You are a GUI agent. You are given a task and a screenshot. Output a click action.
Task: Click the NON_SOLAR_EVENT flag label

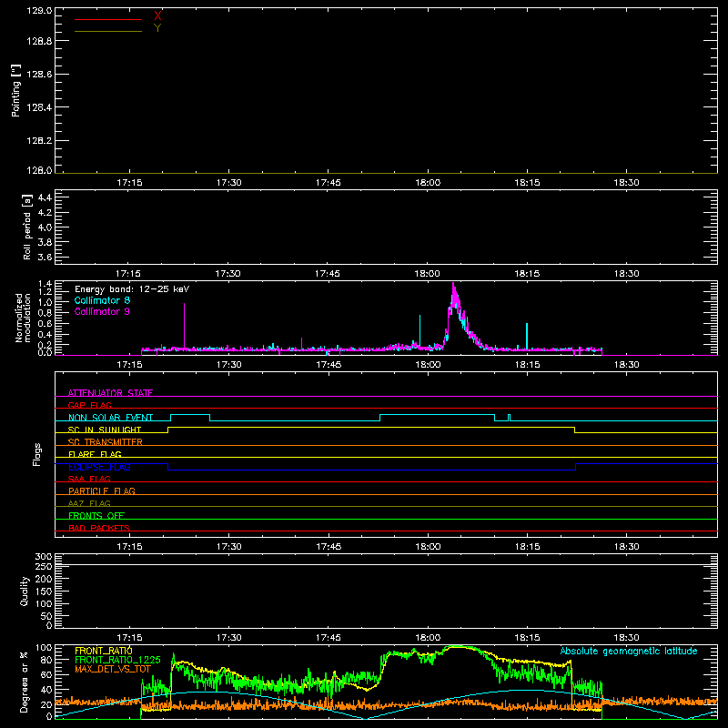pos(110,418)
